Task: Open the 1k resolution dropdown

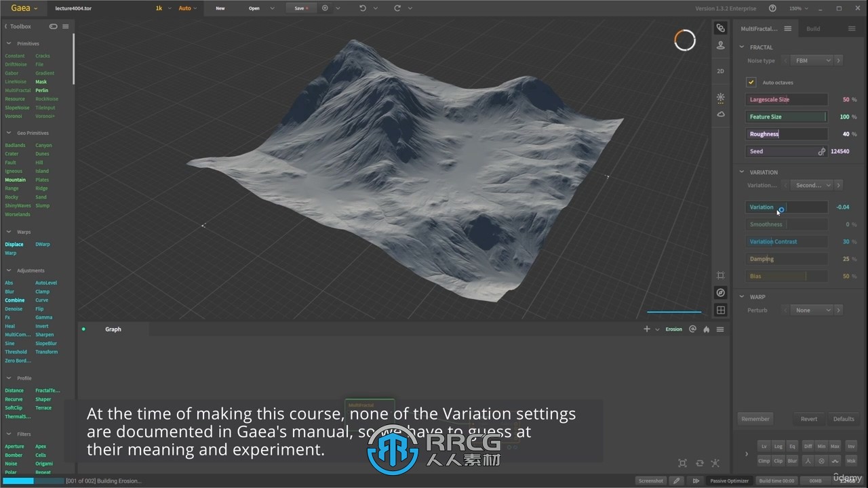Action: [x=162, y=8]
